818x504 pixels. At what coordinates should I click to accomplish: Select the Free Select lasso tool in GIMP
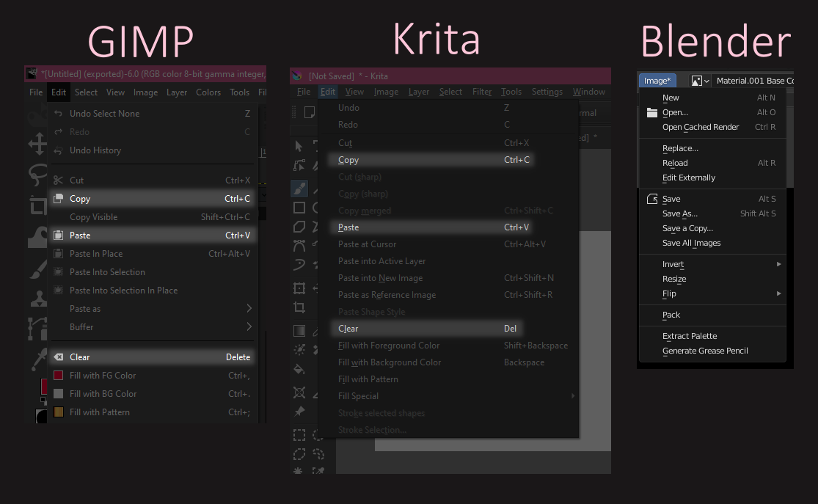click(37, 174)
